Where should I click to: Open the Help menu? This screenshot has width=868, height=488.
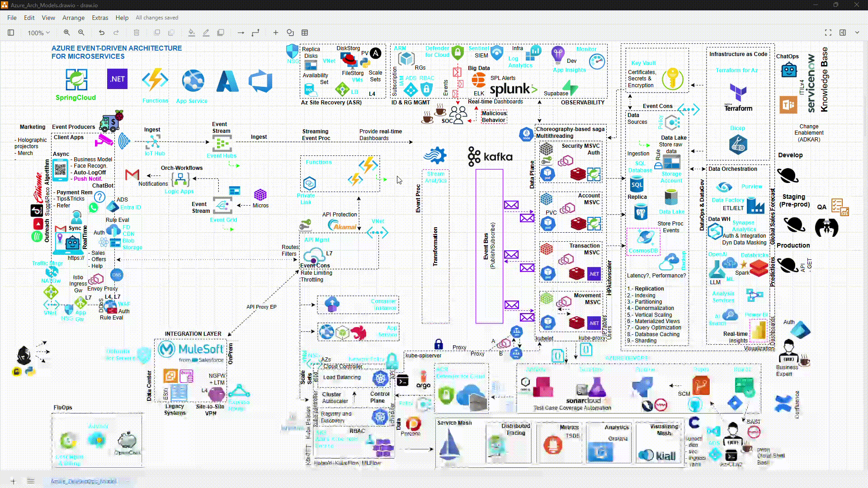[x=122, y=18]
